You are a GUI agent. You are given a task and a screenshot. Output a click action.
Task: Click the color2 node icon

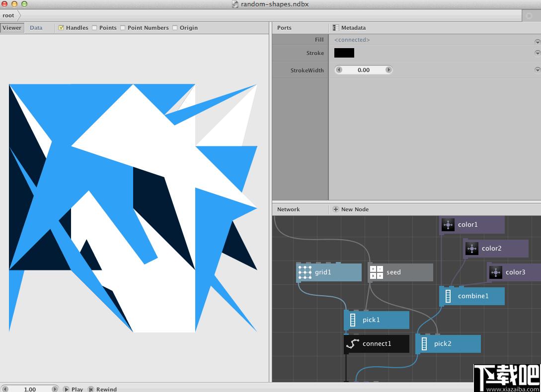coord(472,249)
